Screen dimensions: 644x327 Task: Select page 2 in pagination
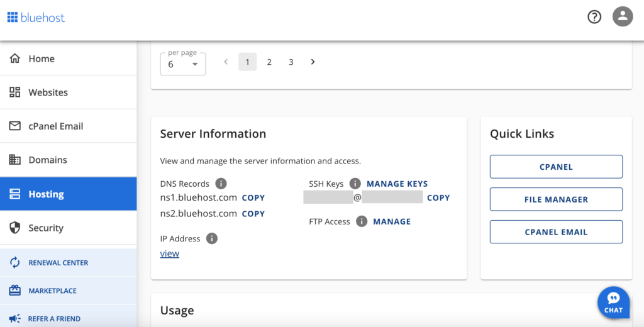coord(269,62)
